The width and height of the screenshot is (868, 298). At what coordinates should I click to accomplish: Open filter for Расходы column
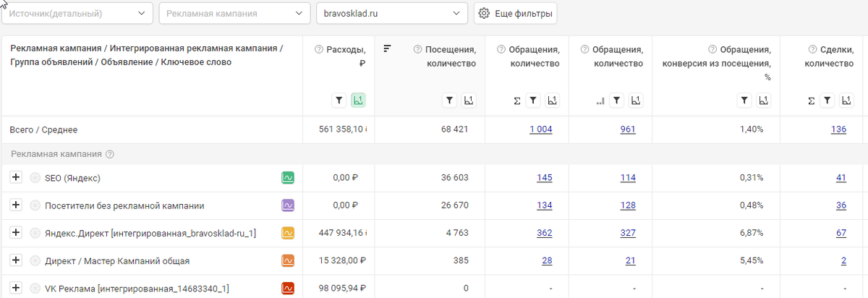(x=339, y=101)
